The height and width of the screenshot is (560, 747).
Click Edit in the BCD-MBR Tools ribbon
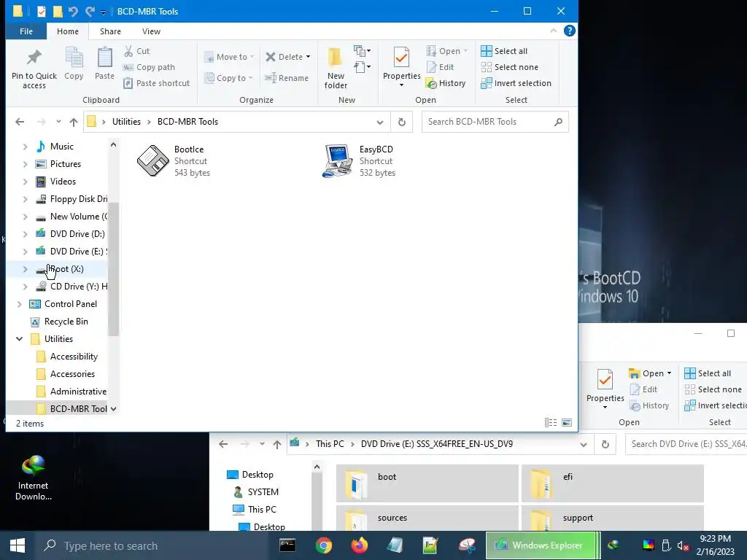click(x=440, y=67)
